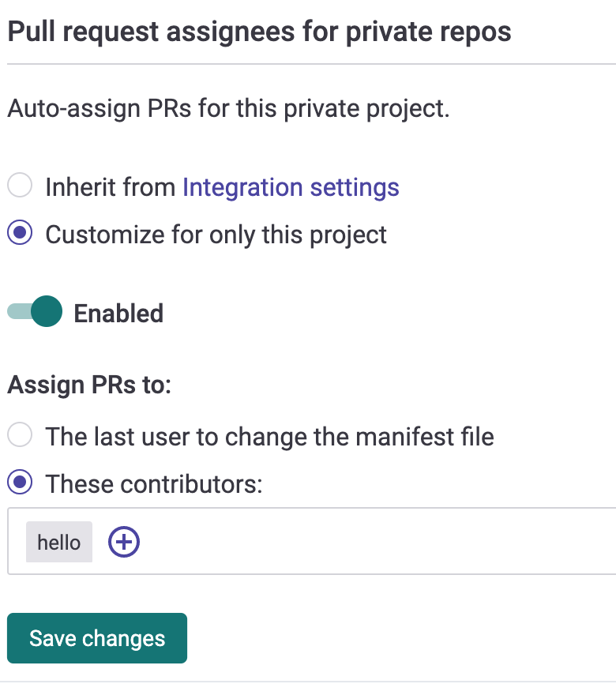Select The last user to change the manifest file
Image resolution: width=616 pixels, height=699 pixels.
19,436
